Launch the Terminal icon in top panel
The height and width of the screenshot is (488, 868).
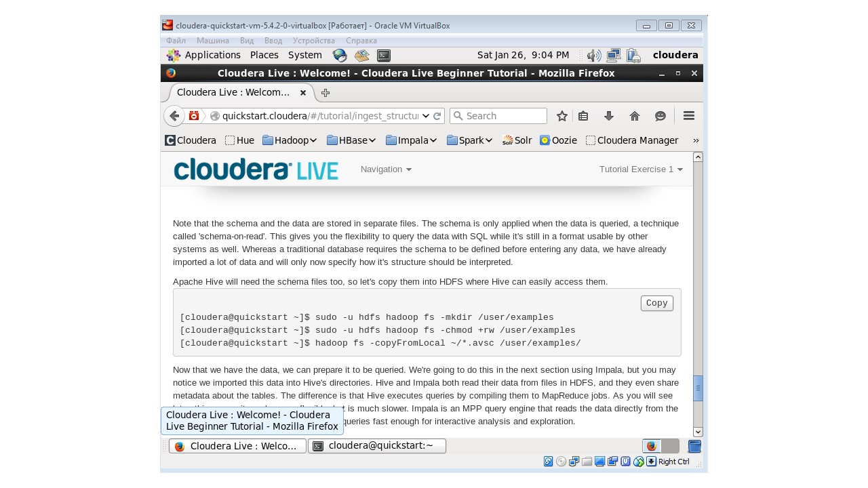point(384,56)
